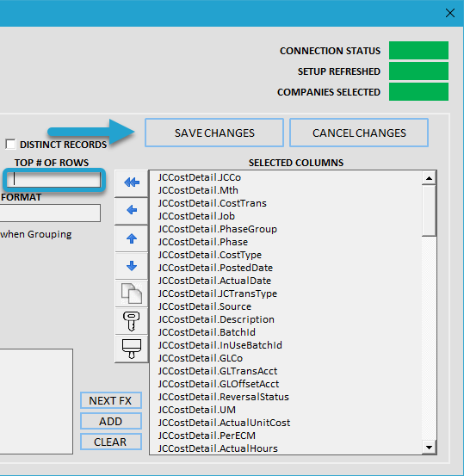The image size is (464, 476).
Task: Click the copy pages icon
Action: [132, 294]
